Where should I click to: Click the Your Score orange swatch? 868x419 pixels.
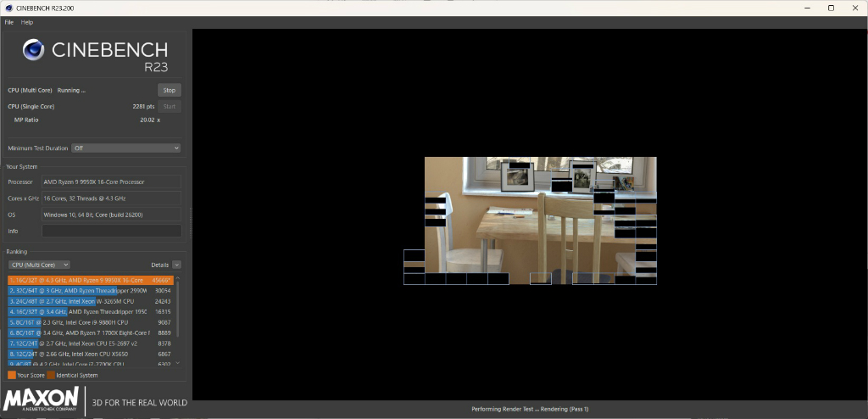click(12, 375)
